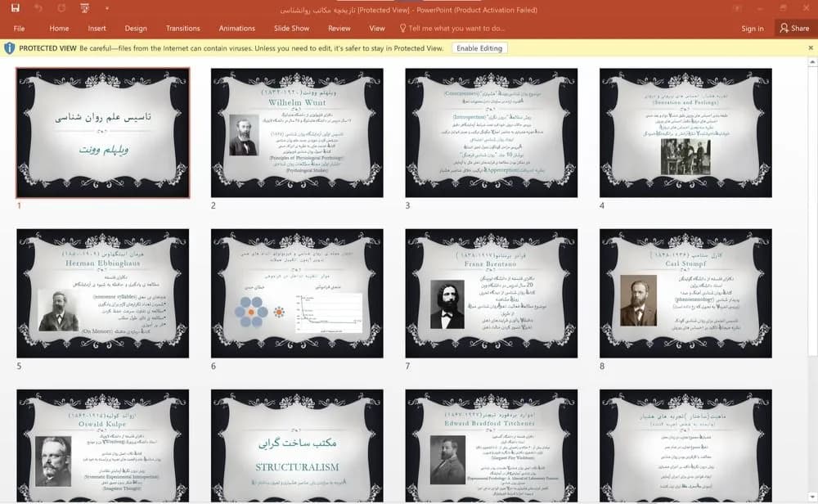Click the Enable Editing button

click(479, 48)
